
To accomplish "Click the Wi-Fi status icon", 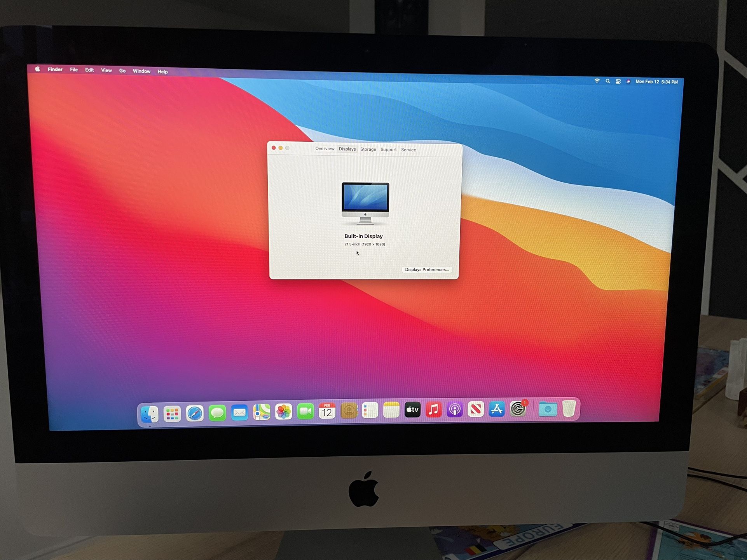I will 597,81.
